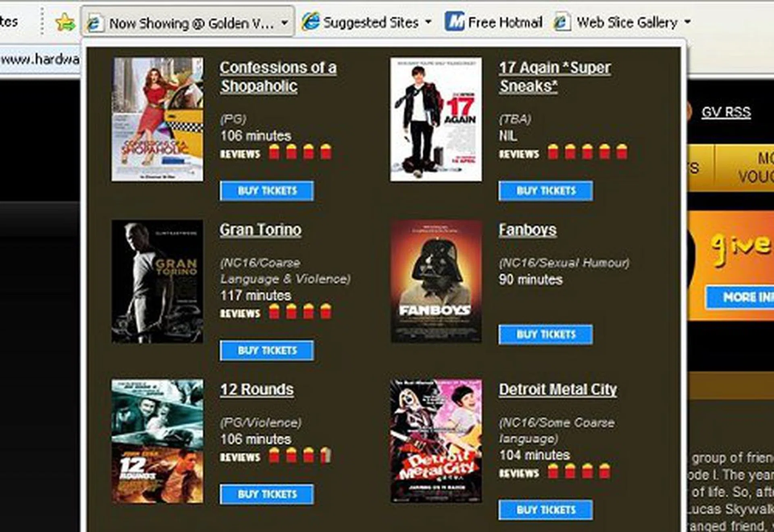The height and width of the screenshot is (532, 774).
Task: Buy tickets for Gran Torino
Action: [267, 350]
